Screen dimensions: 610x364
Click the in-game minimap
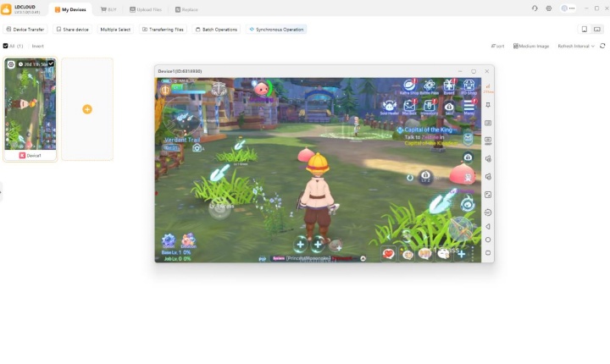tap(181, 117)
